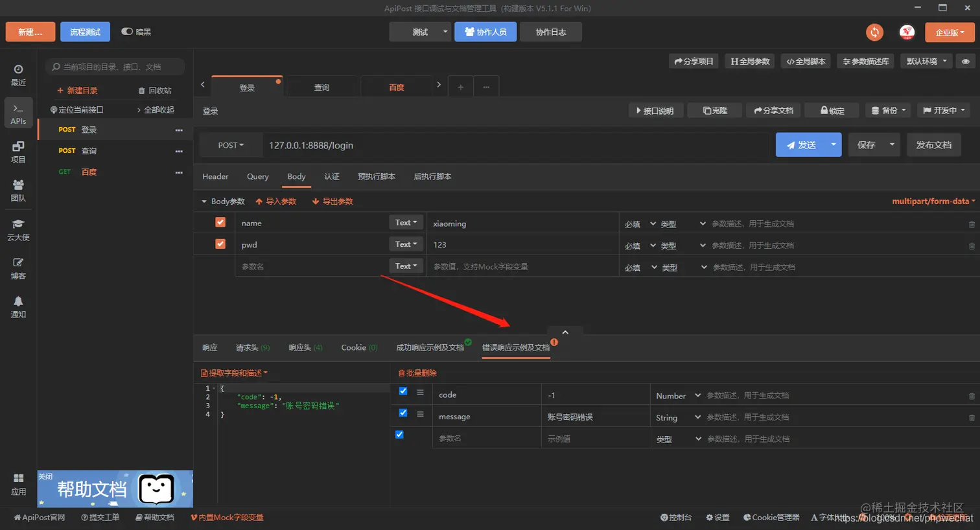
Task: Open the 企业版 dropdown button
Action: coord(950,32)
